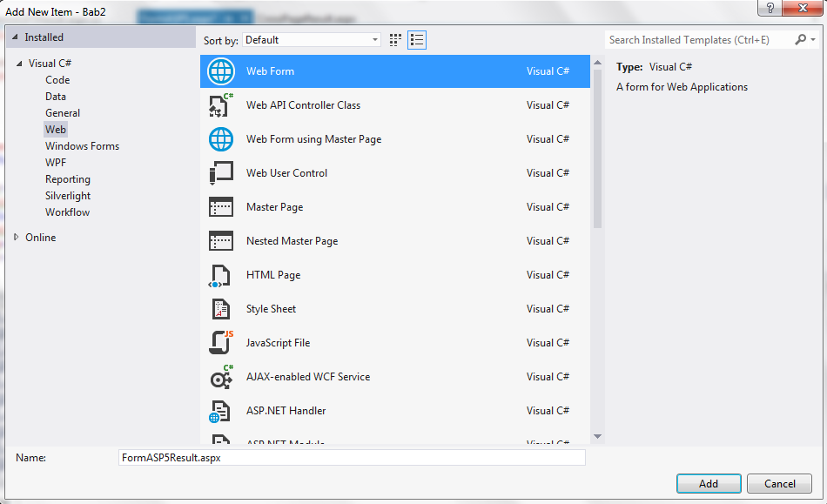Choose the ASP.NET Handler template
Viewport: 827px width, 504px height.
pos(395,411)
